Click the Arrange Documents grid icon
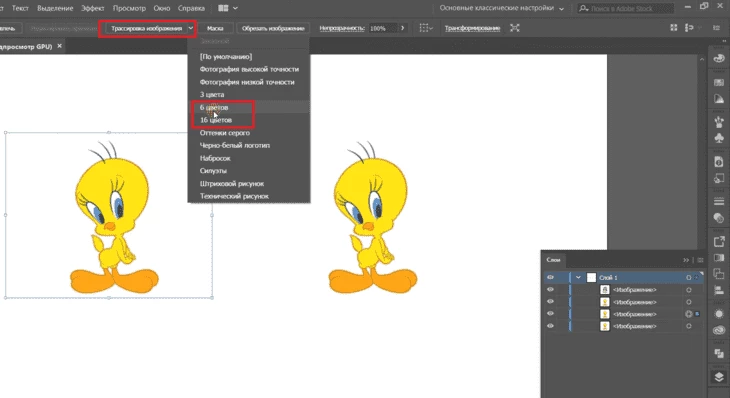 point(223,8)
